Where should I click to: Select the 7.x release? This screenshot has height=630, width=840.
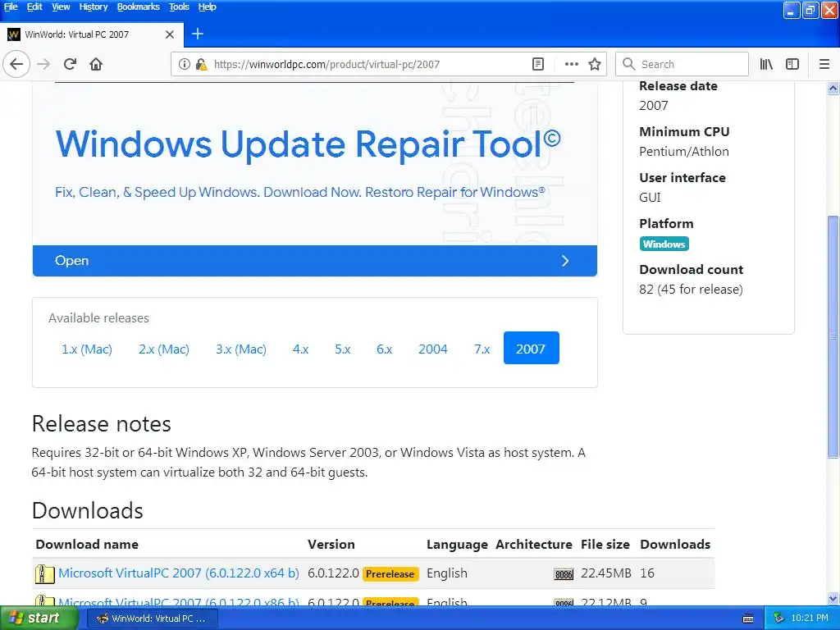point(482,349)
